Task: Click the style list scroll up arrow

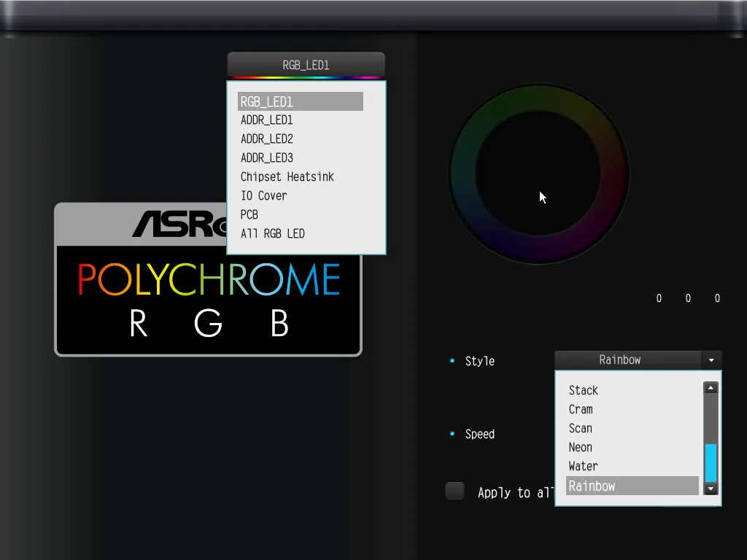Action: coord(711,388)
